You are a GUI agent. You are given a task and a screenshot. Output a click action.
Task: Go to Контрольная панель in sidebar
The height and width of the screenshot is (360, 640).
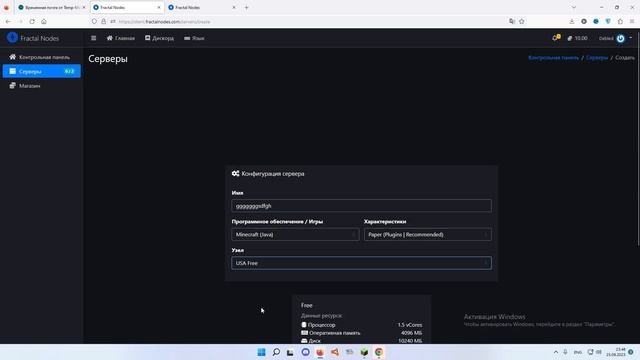click(41, 57)
